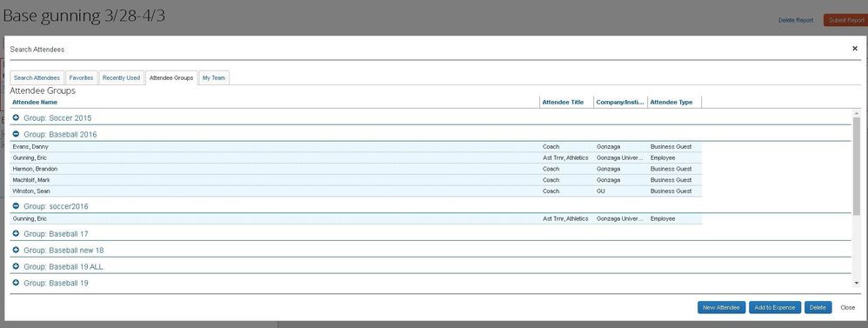868x328 pixels.
Task: Open the My Team tab
Action: [214, 78]
